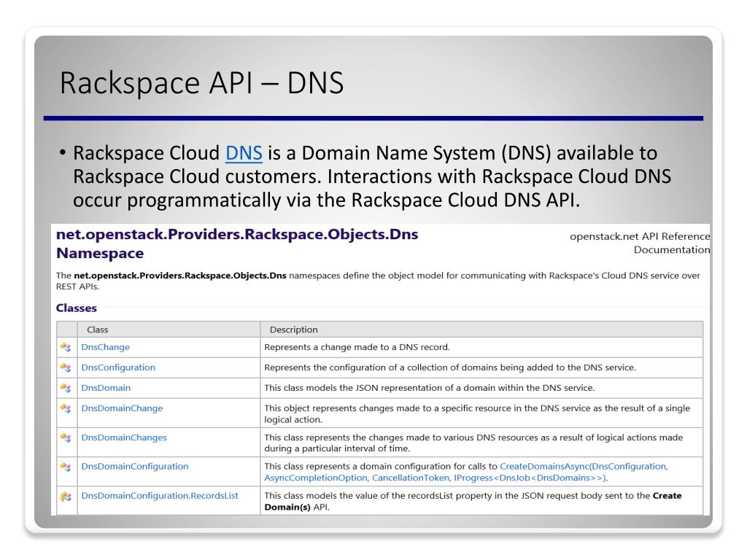
Task: Open the DnsDomainChanges class link
Action: (x=124, y=437)
